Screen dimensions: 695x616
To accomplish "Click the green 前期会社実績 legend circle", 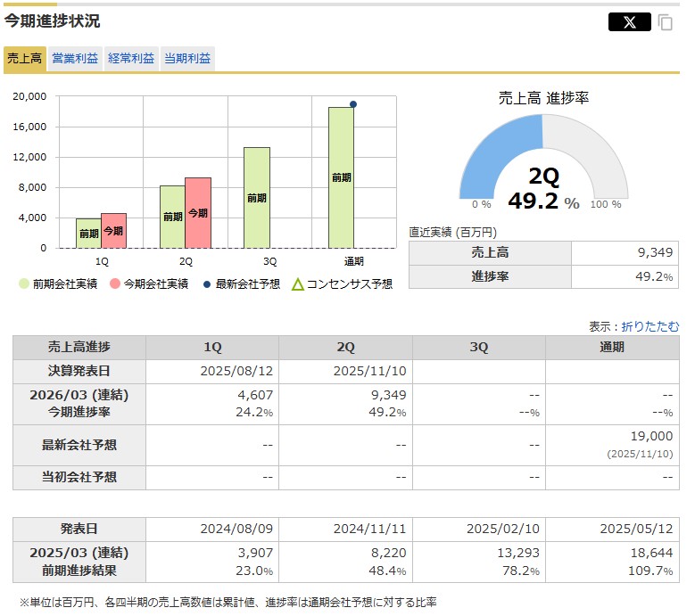I will pos(23,284).
